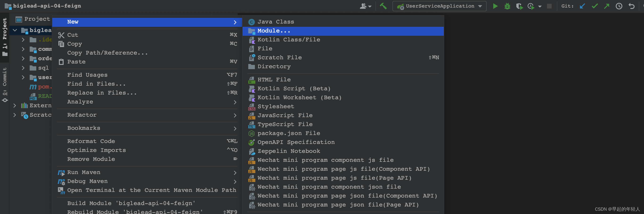This screenshot has height=214, width=644.
Task: Create an OpenAPI Specification
Action: (343, 142)
